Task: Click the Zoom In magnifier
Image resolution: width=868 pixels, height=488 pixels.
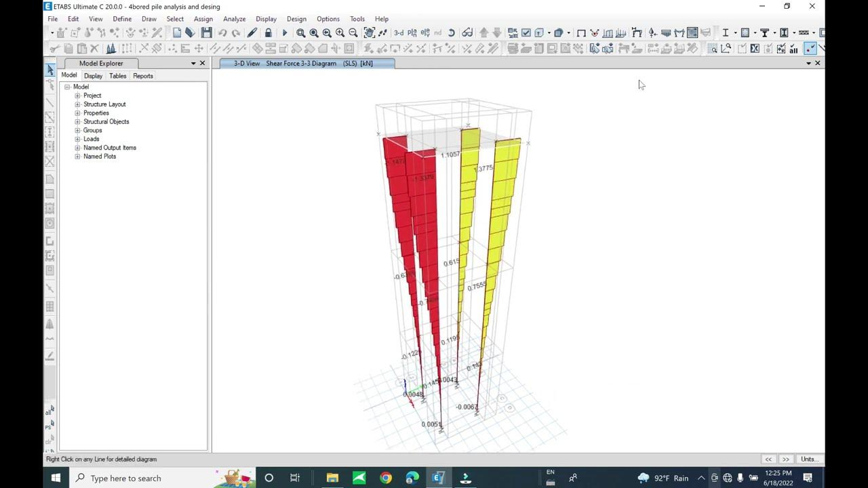Action: click(x=340, y=33)
